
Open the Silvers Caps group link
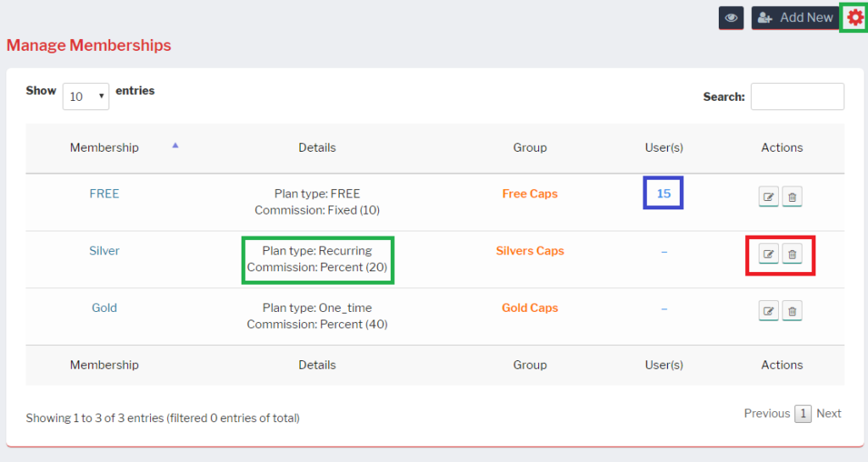[530, 251]
